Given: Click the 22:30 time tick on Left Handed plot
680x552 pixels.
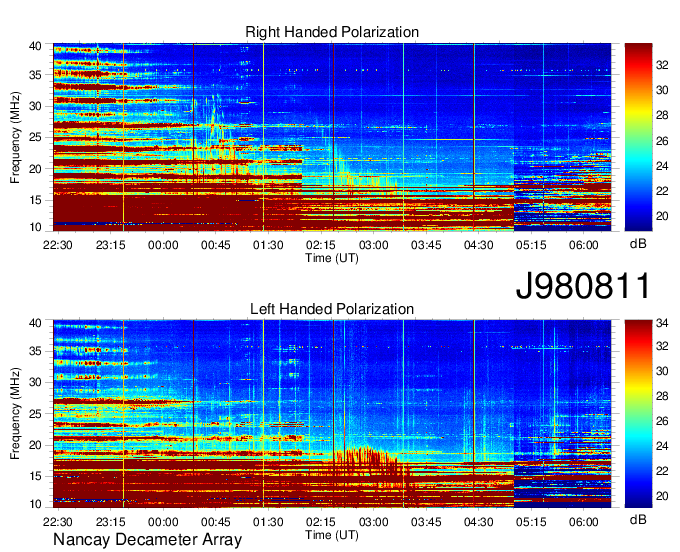Looking at the screenshot, I should pyautogui.click(x=58, y=522).
